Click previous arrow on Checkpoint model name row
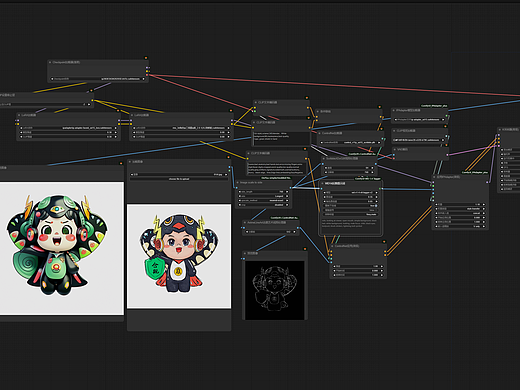Viewport: 520px width, 390px height. [x=52, y=79]
